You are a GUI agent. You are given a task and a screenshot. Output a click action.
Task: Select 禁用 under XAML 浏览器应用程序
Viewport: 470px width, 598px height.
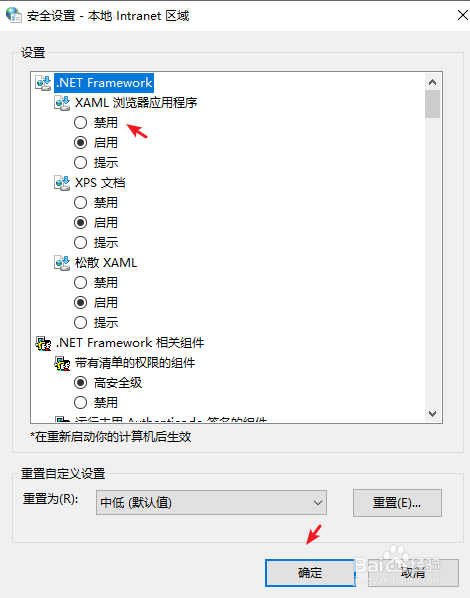pos(80,123)
